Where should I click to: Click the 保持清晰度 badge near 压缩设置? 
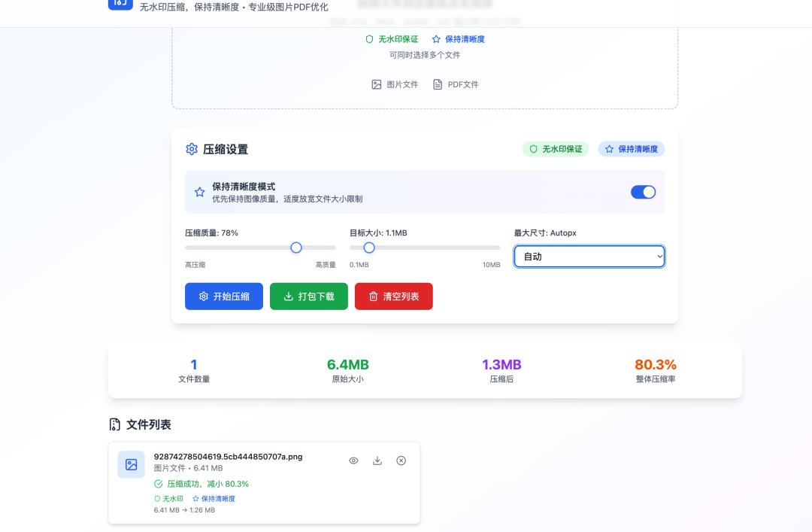click(x=631, y=149)
